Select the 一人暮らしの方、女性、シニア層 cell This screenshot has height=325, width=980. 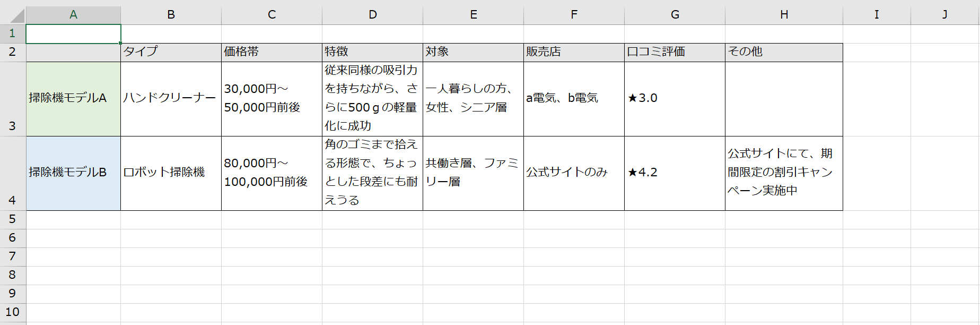pyautogui.click(x=473, y=99)
